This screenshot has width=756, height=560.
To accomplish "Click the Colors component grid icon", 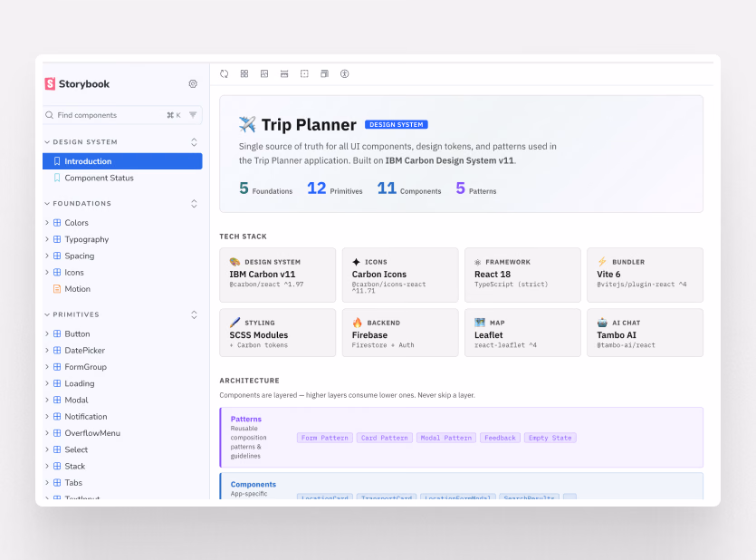I will (x=57, y=222).
